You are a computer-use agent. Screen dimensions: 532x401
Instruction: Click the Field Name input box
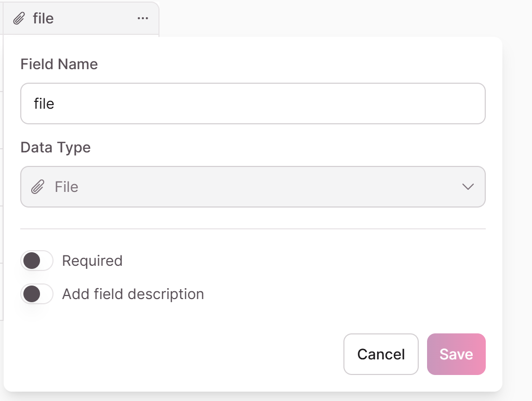pos(253,104)
